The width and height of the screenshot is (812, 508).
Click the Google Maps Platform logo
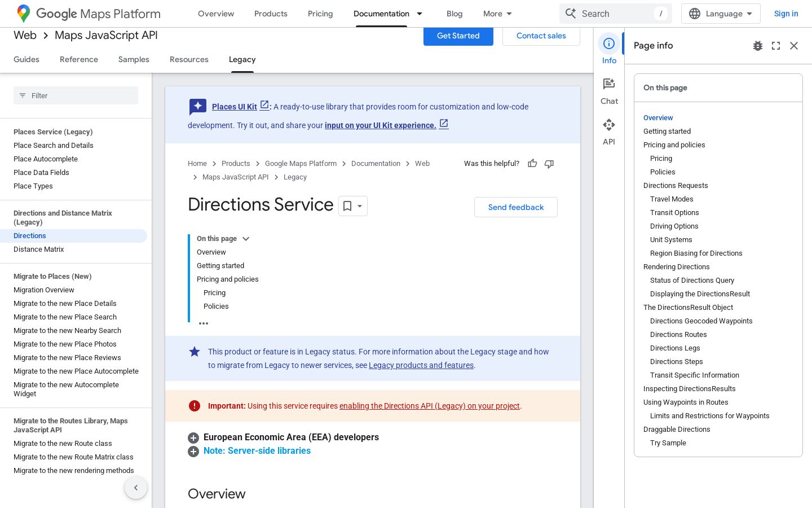point(89,14)
